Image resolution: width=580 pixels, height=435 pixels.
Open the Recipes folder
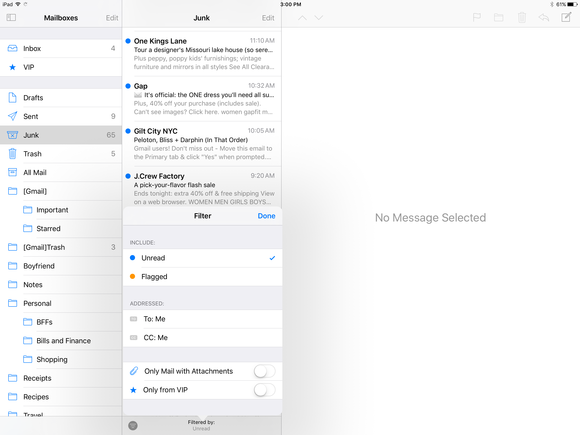(x=61, y=397)
